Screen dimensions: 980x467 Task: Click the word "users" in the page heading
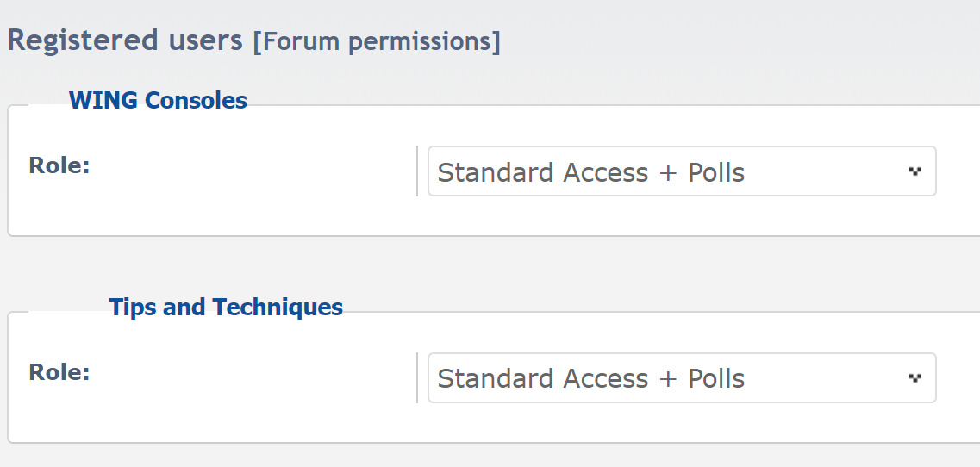pyautogui.click(x=205, y=40)
